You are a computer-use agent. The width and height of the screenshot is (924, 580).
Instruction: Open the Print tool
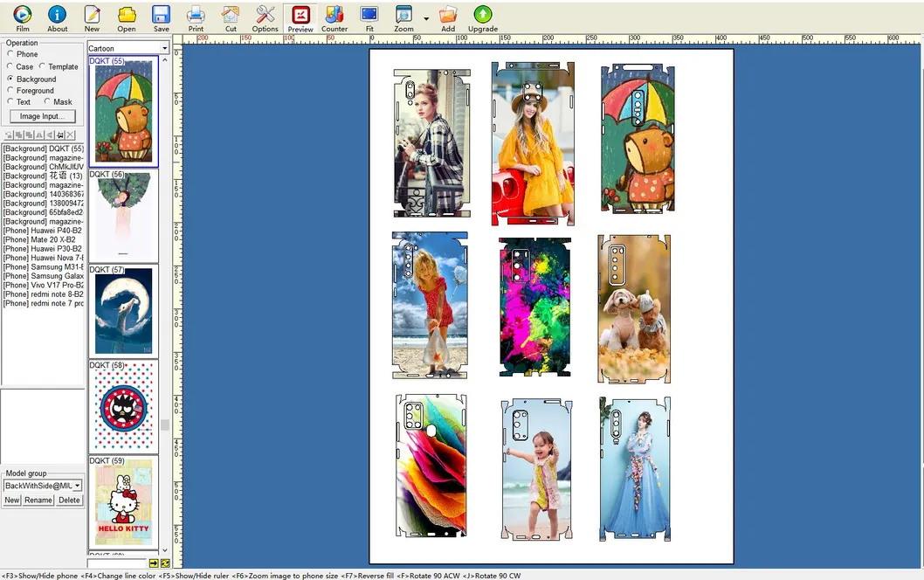pos(196,16)
